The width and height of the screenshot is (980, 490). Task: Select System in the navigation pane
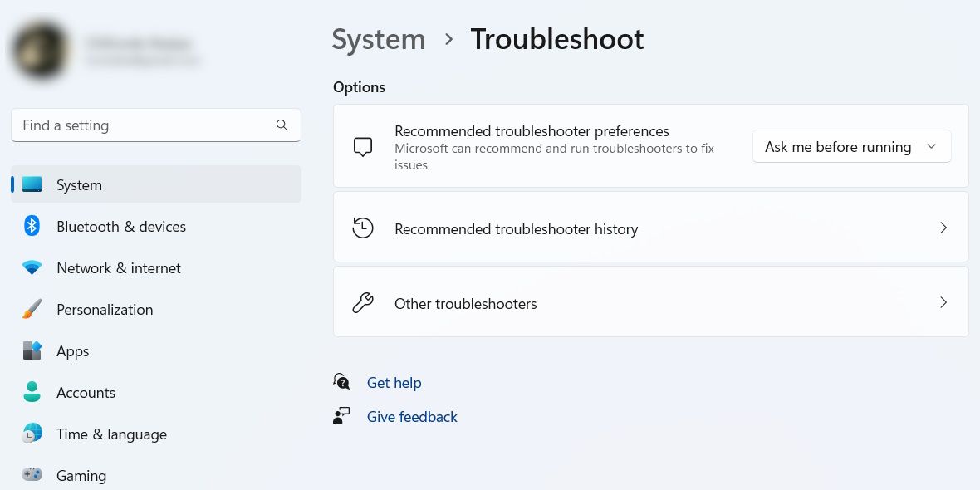79,184
